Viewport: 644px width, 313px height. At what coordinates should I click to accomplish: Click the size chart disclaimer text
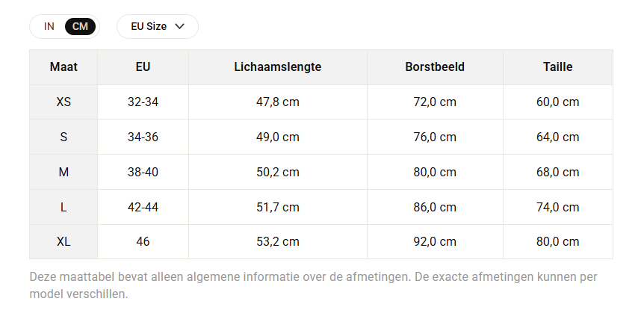313,285
